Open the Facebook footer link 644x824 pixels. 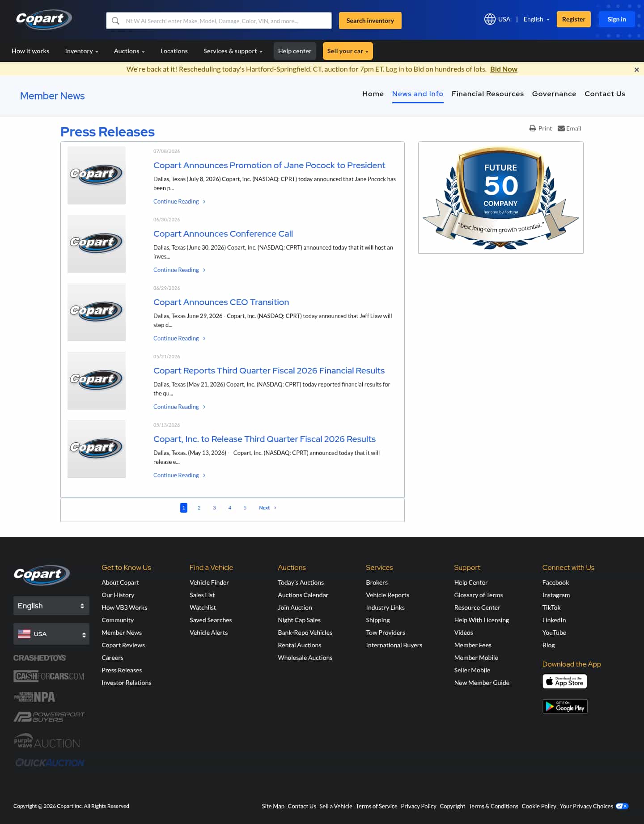click(555, 582)
